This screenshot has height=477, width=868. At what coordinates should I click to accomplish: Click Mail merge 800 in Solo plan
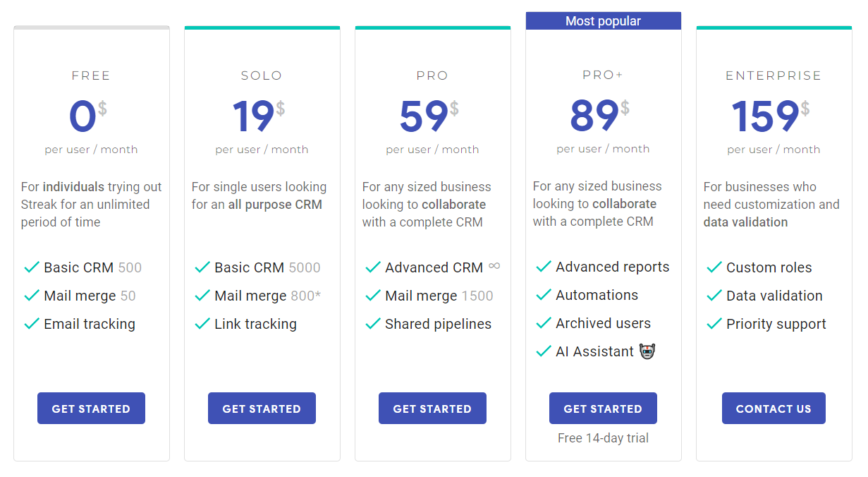point(267,296)
